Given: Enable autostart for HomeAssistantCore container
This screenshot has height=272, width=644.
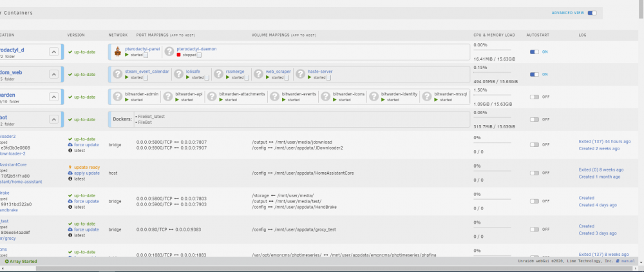Looking at the screenshot, I should pos(535,173).
